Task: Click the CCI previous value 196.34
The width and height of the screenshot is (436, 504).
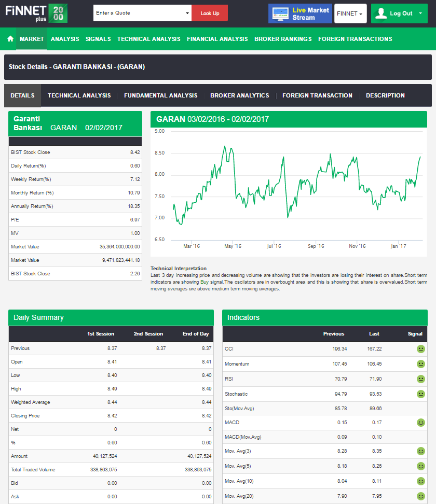Action: pos(340,349)
